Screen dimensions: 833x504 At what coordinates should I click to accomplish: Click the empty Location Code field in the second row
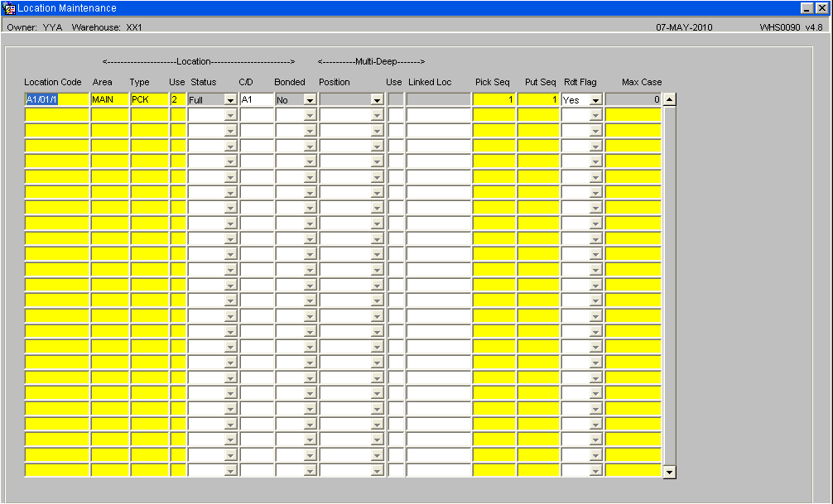click(x=57, y=115)
